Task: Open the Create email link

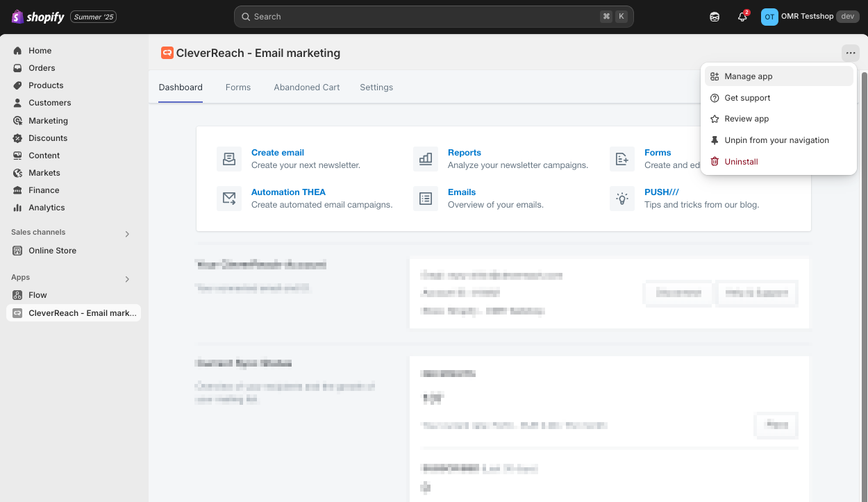Action: tap(278, 153)
